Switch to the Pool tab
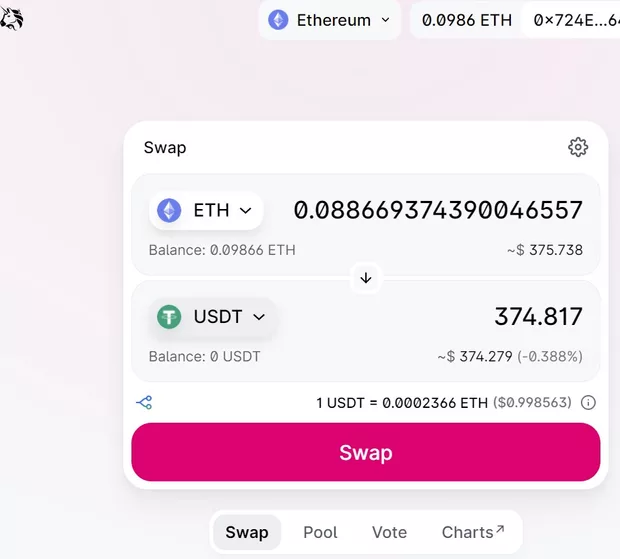 coord(320,532)
